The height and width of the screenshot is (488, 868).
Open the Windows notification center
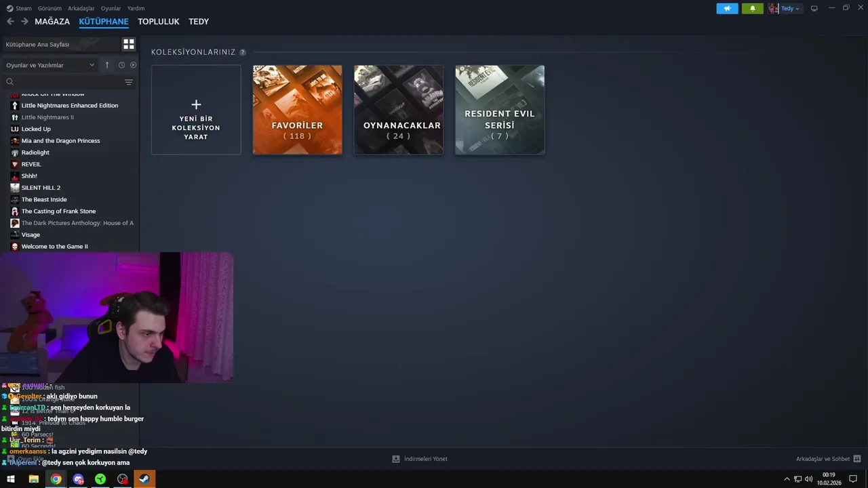pos(853,479)
